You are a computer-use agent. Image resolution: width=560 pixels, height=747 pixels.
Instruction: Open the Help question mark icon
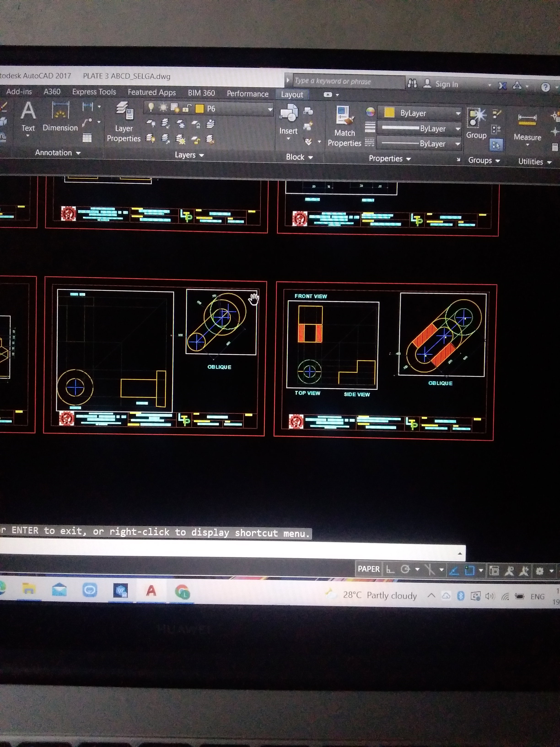[546, 87]
